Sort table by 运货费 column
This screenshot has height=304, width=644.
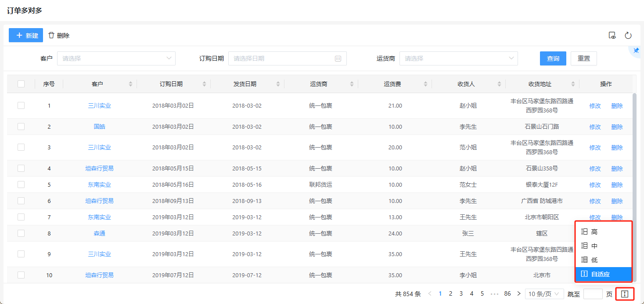tap(425, 84)
